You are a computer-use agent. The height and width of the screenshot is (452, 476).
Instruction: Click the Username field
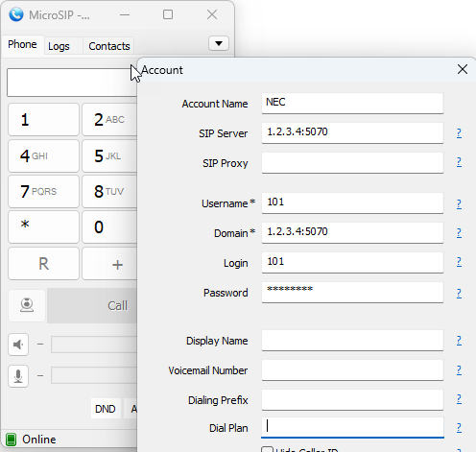(352, 202)
